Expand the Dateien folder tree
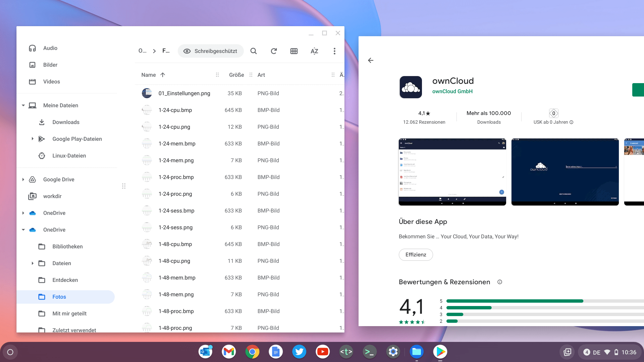 33,263
